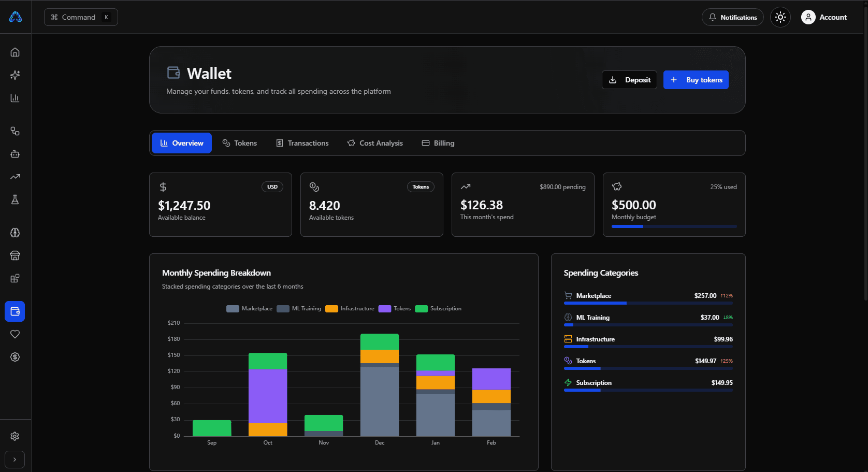The image size is (868, 472).
Task: Click the $37.00 ML Training amount
Action: pyautogui.click(x=710, y=318)
